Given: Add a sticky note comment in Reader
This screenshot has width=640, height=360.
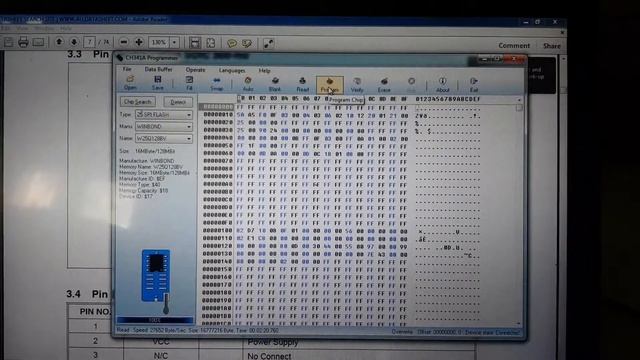Looking at the screenshot, I should click(232, 43).
